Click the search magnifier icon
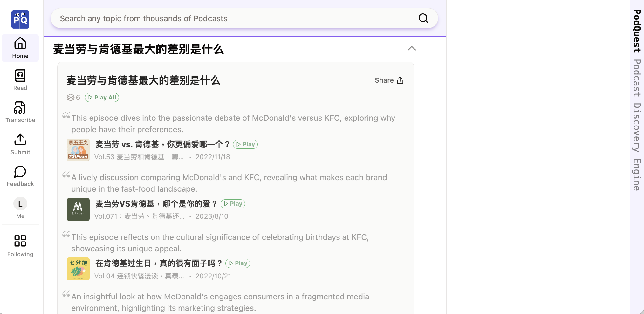Image resolution: width=644 pixels, height=314 pixels. tap(423, 18)
